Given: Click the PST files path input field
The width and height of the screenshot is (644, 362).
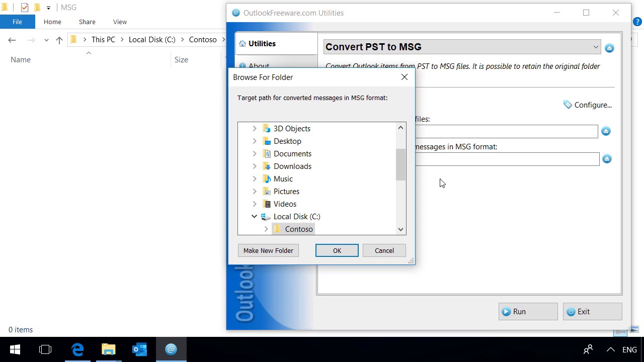Looking at the screenshot, I should 506,131.
